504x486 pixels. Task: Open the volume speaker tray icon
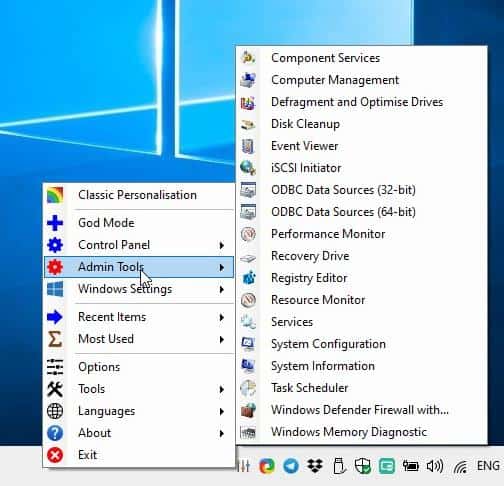(x=435, y=466)
